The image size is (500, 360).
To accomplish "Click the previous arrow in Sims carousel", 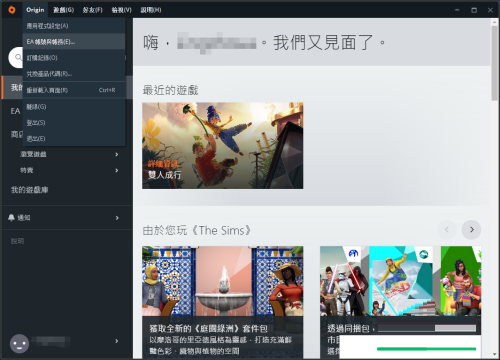I will click(447, 230).
